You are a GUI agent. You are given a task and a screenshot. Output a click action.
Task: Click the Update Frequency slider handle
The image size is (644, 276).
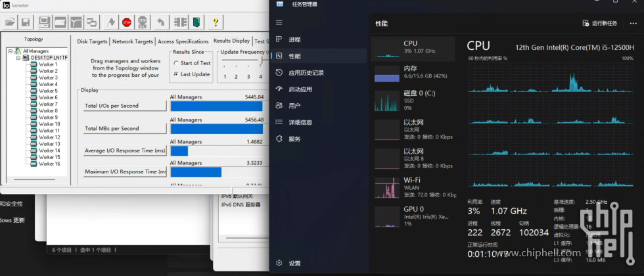(x=260, y=61)
